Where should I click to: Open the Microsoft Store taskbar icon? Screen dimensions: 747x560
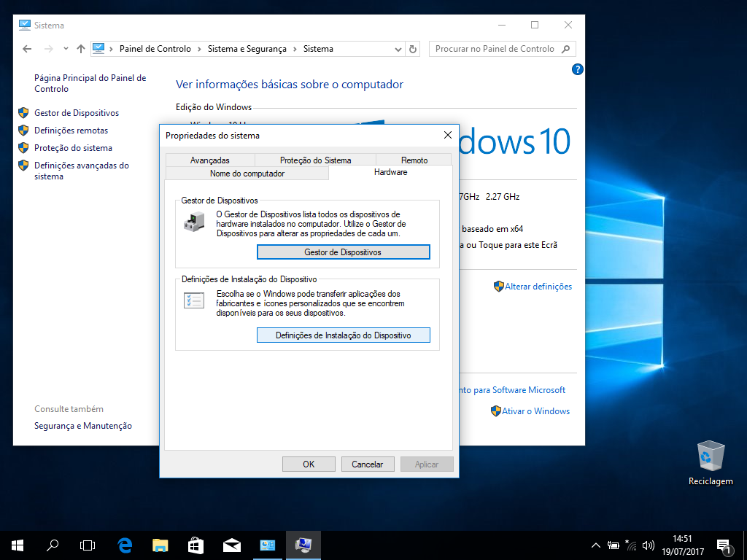click(x=196, y=545)
